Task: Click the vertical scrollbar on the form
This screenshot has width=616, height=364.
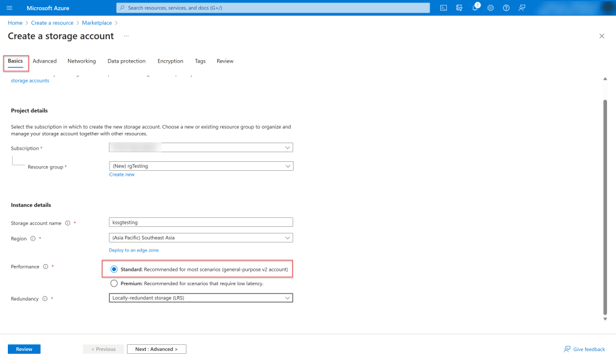Action: click(605, 205)
